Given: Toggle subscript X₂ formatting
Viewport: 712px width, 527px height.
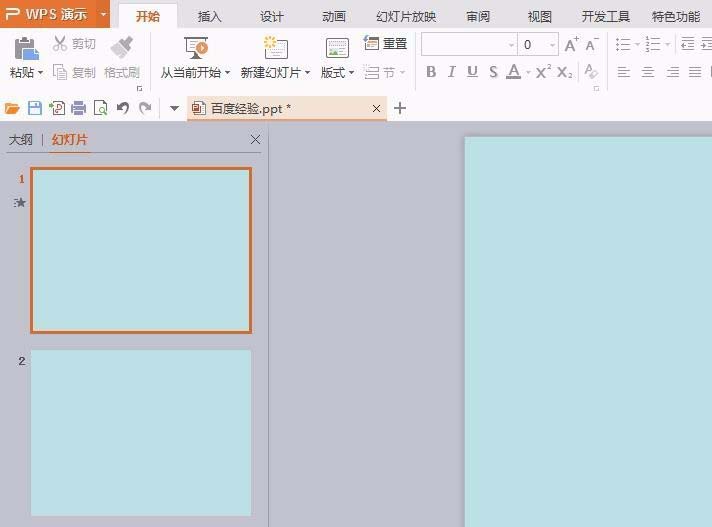Looking at the screenshot, I should click(x=564, y=72).
